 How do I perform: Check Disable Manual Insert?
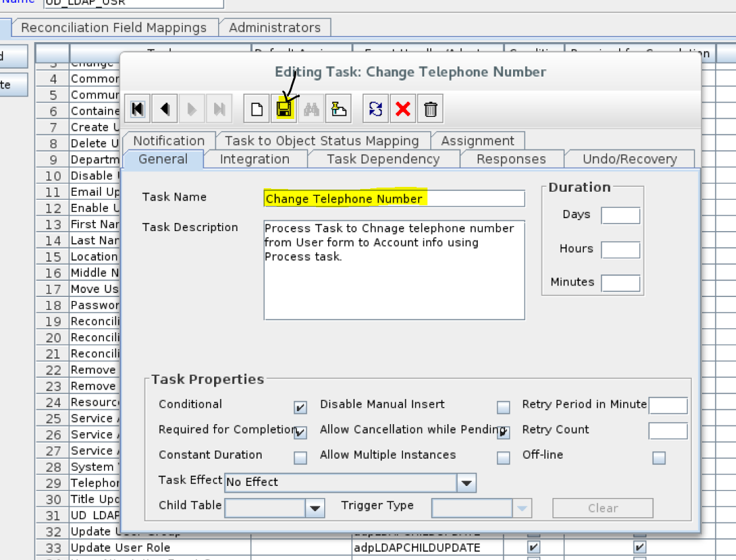503,407
